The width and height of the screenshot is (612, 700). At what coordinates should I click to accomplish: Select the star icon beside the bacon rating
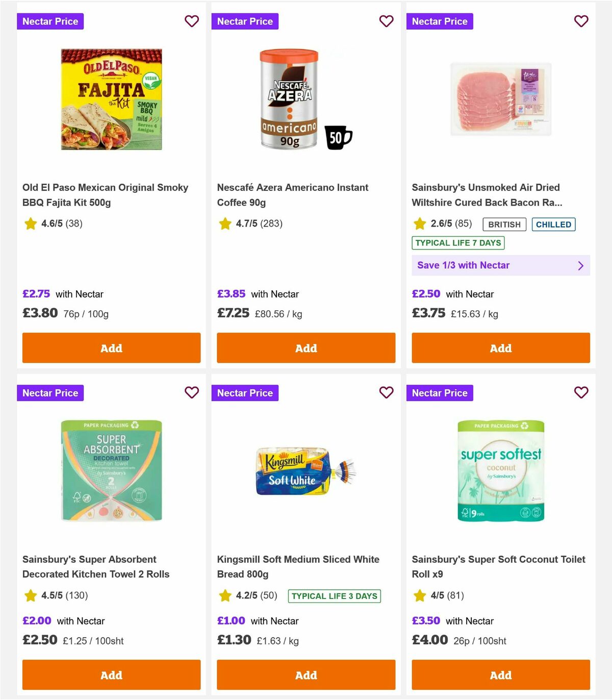pos(420,223)
